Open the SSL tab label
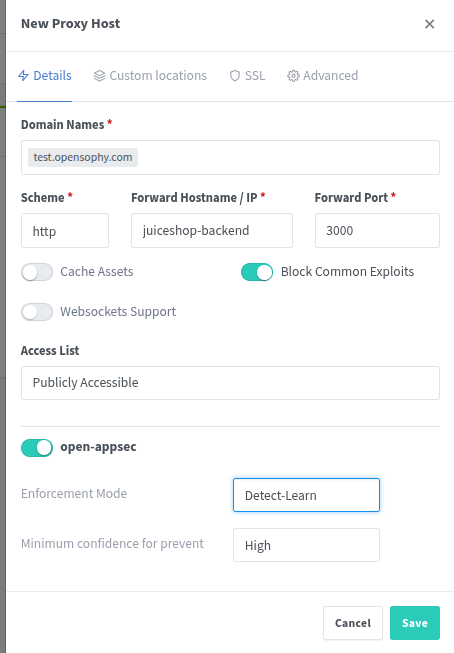 pyautogui.click(x=255, y=76)
